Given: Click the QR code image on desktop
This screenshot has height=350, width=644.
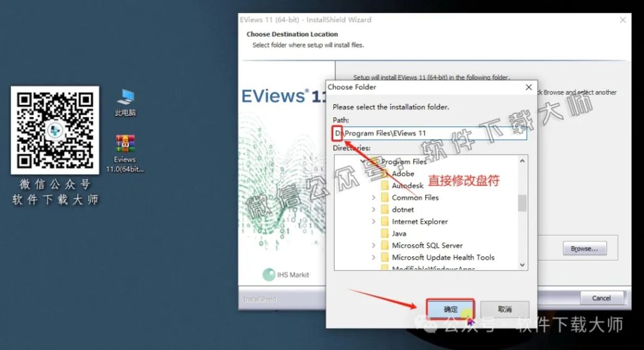Looking at the screenshot, I should pyautogui.click(x=55, y=130).
